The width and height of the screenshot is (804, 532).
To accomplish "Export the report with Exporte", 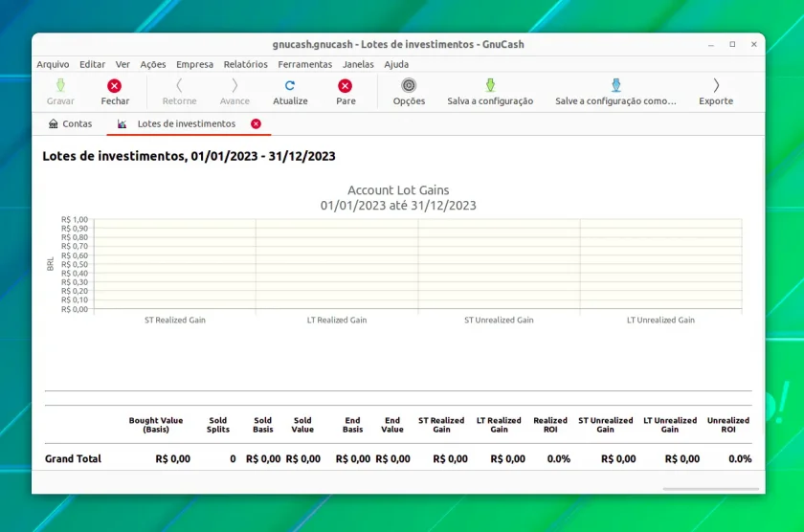I will pos(716,92).
